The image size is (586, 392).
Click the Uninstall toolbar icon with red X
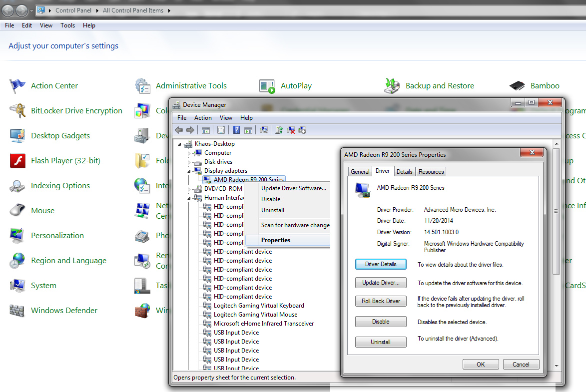pyautogui.click(x=291, y=130)
